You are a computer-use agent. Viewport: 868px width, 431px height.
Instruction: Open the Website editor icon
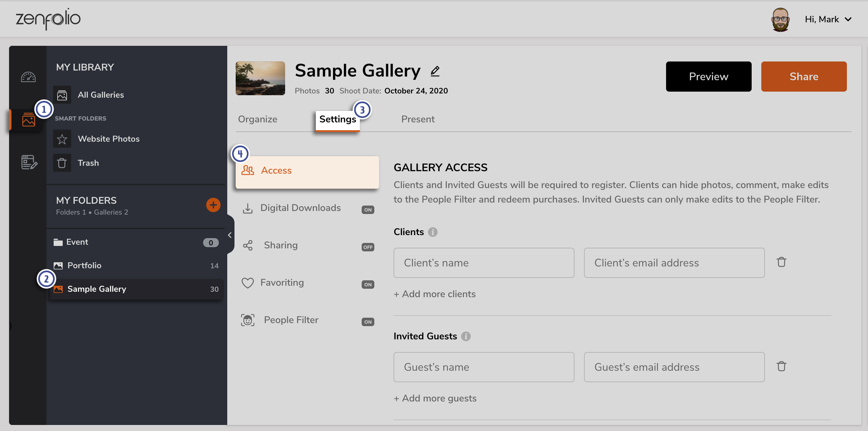pos(28,163)
